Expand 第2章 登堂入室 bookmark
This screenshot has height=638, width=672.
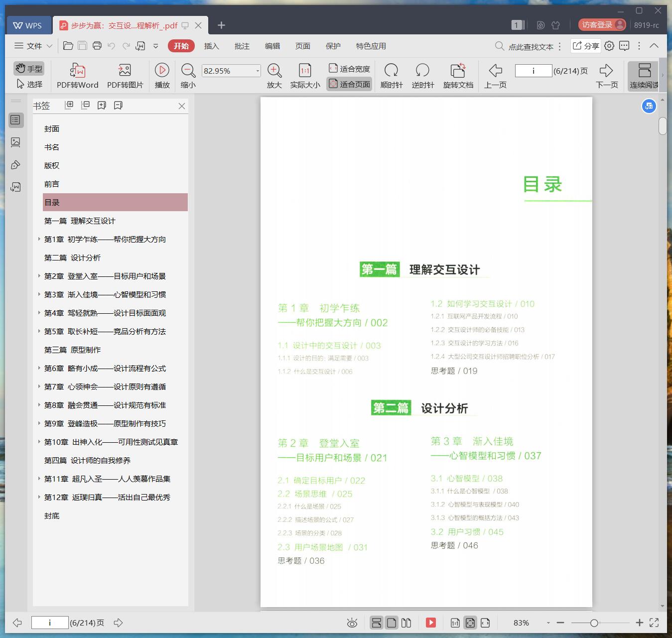39,276
